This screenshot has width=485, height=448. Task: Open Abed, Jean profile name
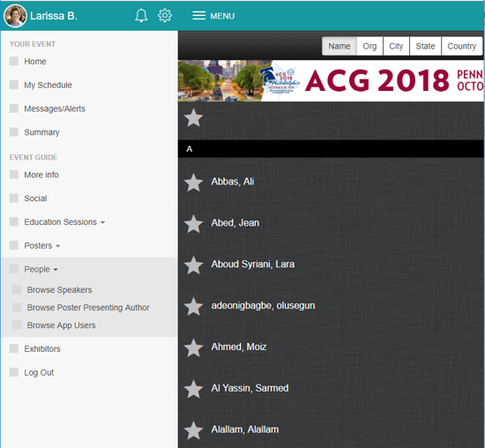[x=235, y=222]
